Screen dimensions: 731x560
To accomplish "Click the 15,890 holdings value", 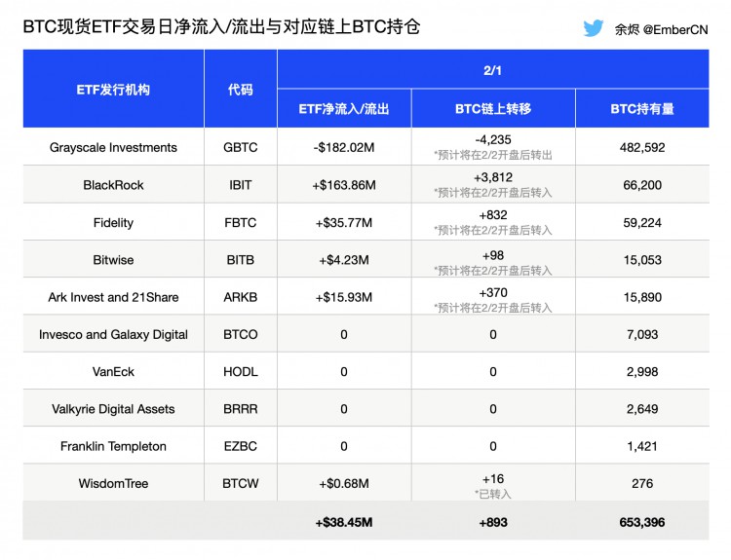I will (642, 297).
